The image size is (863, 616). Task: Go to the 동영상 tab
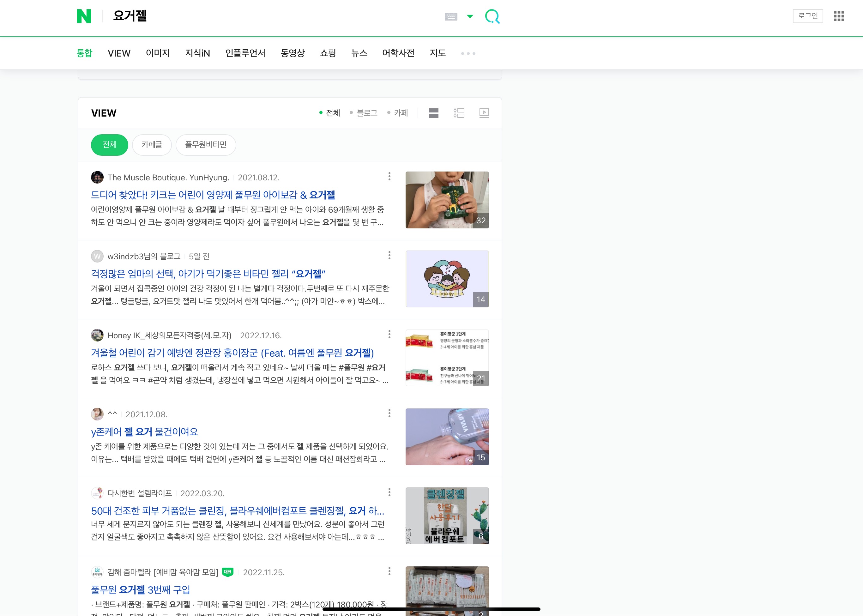[x=293, y=53]
